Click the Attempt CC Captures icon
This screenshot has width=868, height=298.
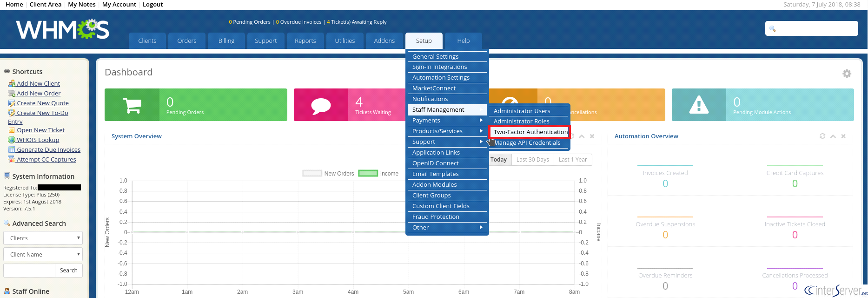coord(12,160)
